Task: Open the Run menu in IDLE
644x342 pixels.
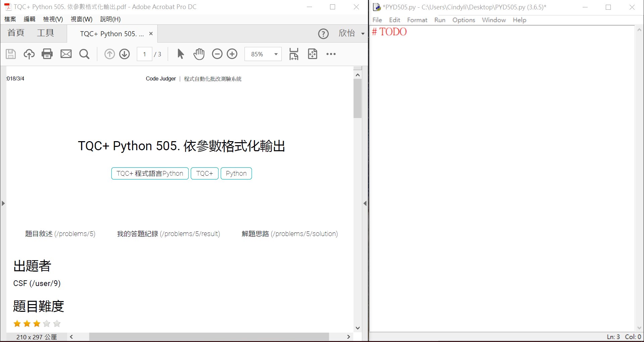Action: coord(440,20)
